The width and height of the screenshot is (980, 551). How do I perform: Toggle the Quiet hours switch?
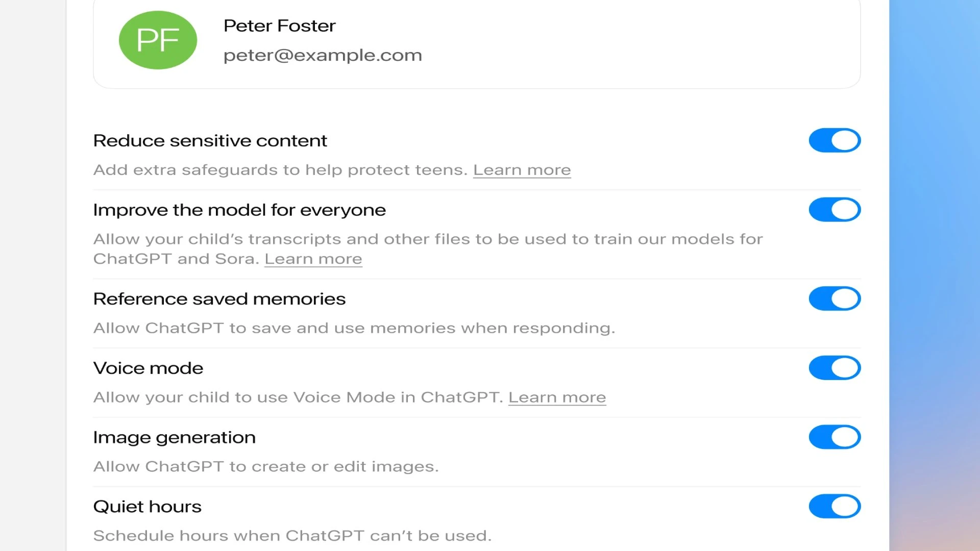click(x=835, y=506)
